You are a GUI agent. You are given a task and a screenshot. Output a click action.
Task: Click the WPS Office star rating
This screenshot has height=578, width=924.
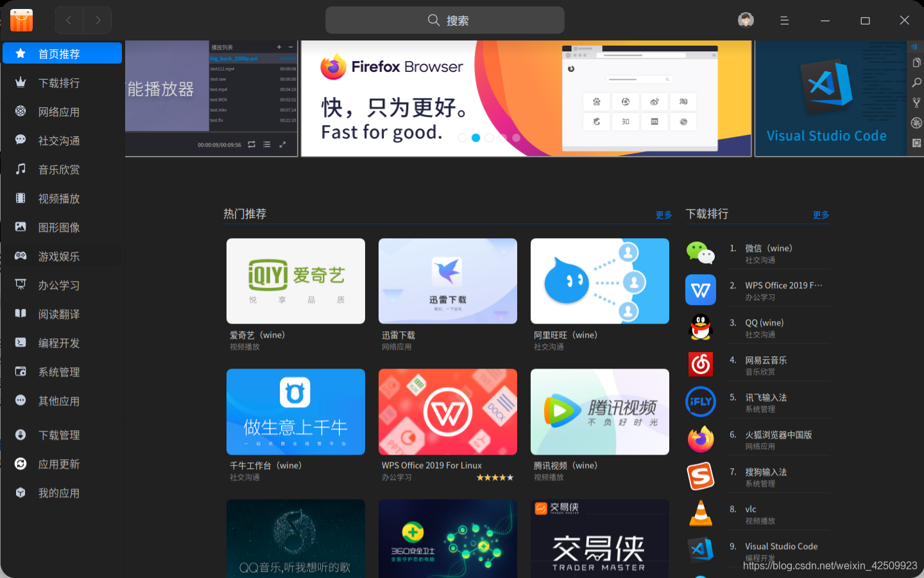click(495, 477)
